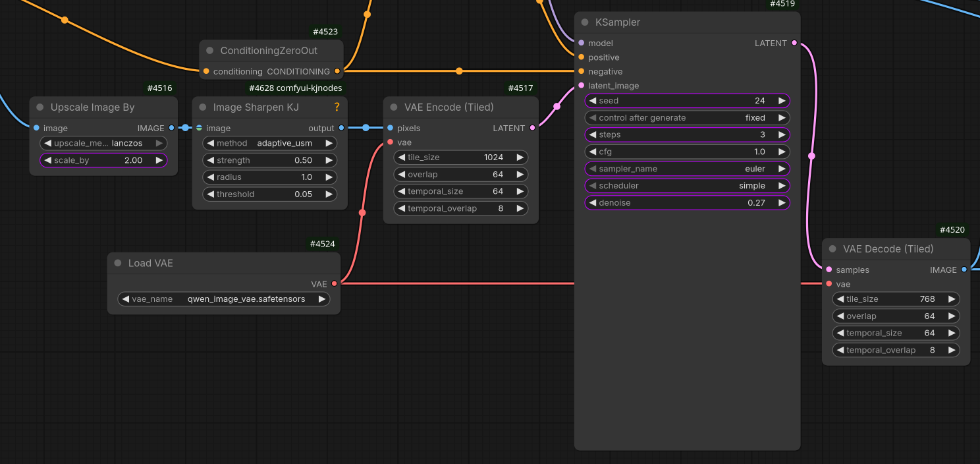This screenshot has height=464, width=980.
Task: Click Image Sharpen KJ output socket
Action: 341,128
